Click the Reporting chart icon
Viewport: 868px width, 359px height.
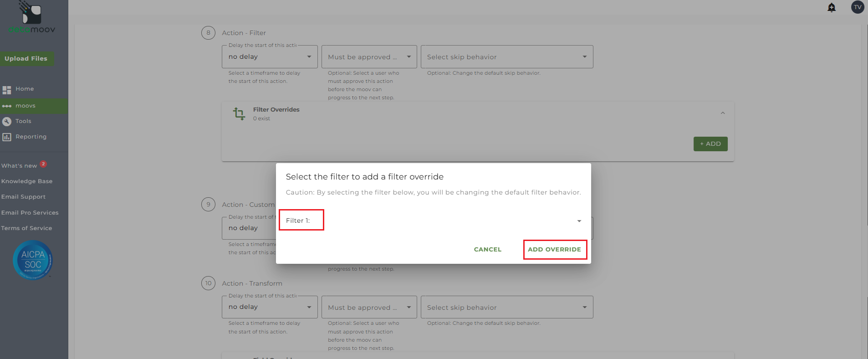click(x=7, y=137)
